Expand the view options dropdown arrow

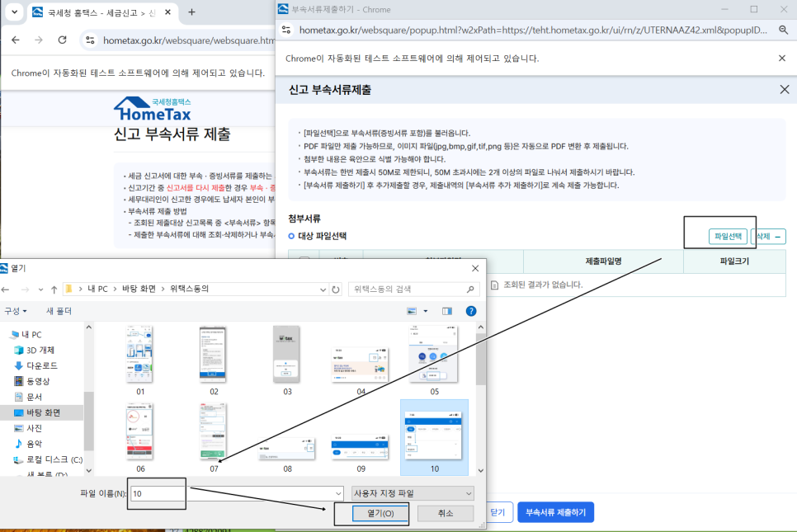(426, 311)
